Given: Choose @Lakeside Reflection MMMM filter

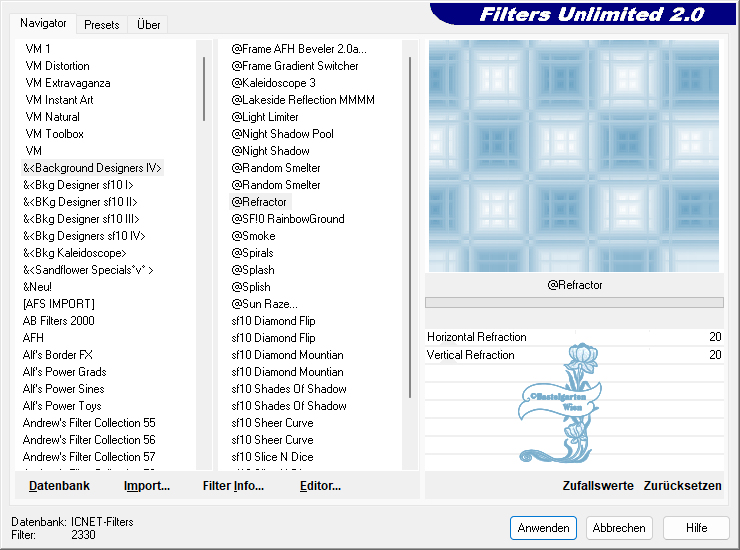Looking at the screenshot, I should point(303,100).
